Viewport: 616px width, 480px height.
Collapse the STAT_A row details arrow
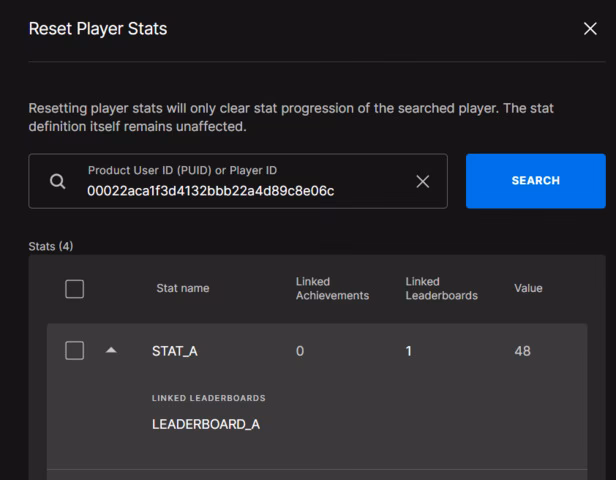[x=111, y=350]
